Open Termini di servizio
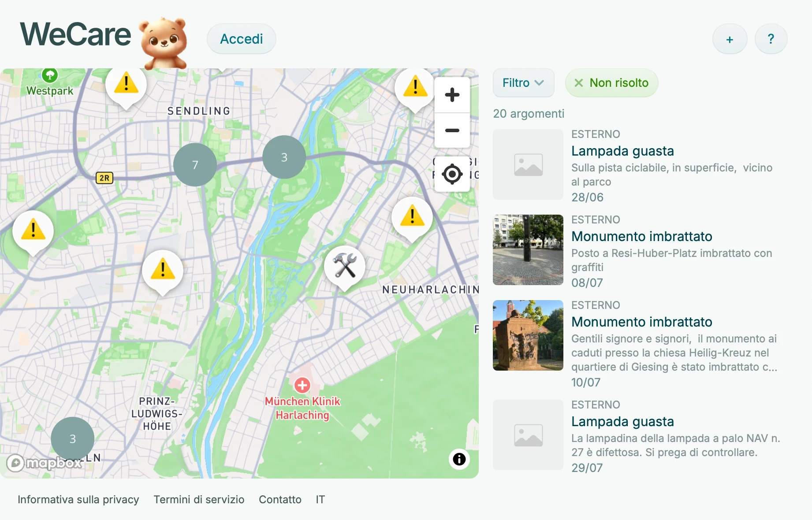 coord(199,499)
